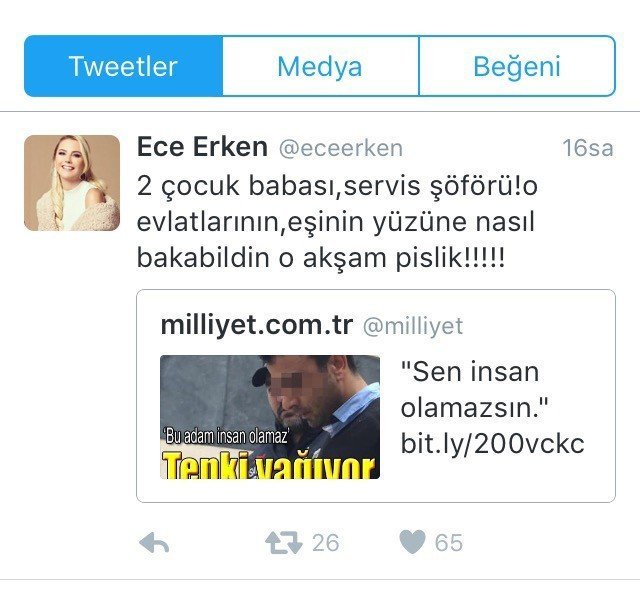The height and width of the screenshot is (590, 640).
Task: Open the @milliyet handle in quoted tweet
Action: click(x=413, y=326)
